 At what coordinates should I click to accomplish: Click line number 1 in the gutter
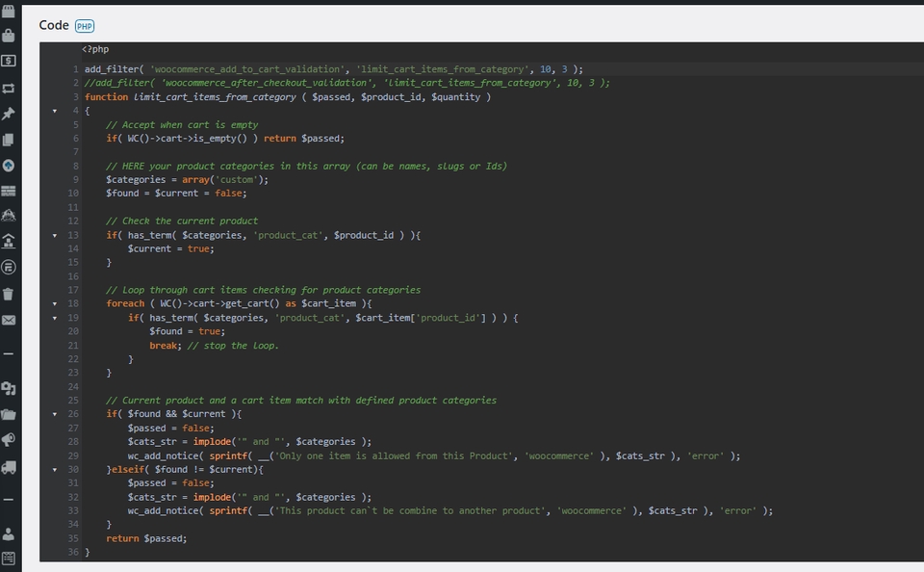75,69
